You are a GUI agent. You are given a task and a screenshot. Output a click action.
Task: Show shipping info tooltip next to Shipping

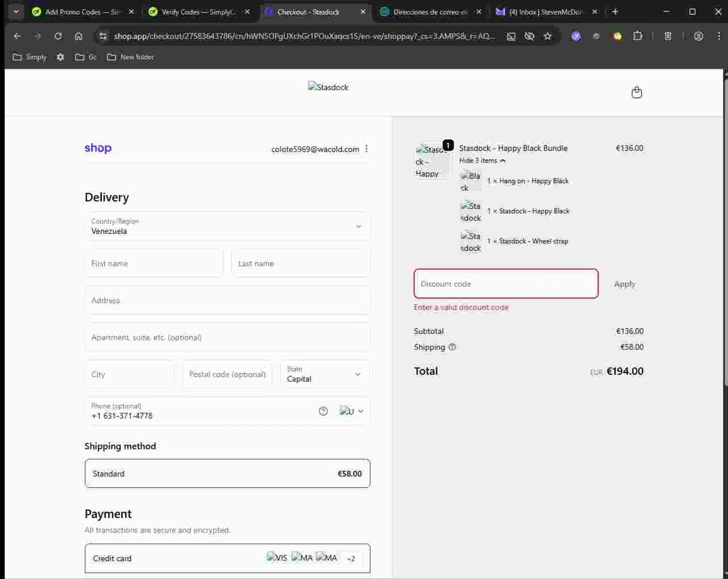point(452,347)
